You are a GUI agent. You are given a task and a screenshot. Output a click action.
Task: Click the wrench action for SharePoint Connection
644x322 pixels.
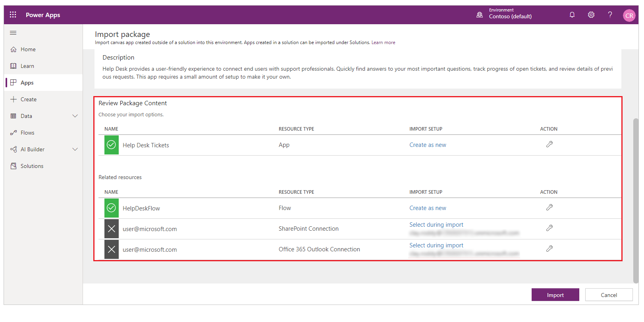click(x=550, y=228)
